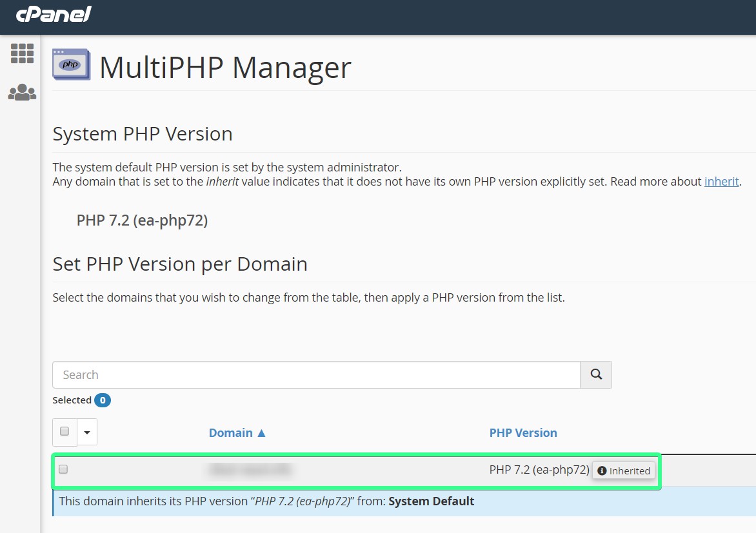Sort table by PHP Version column header
The height and width of the screenshot is (533, 756).
(x=523, y=433)
